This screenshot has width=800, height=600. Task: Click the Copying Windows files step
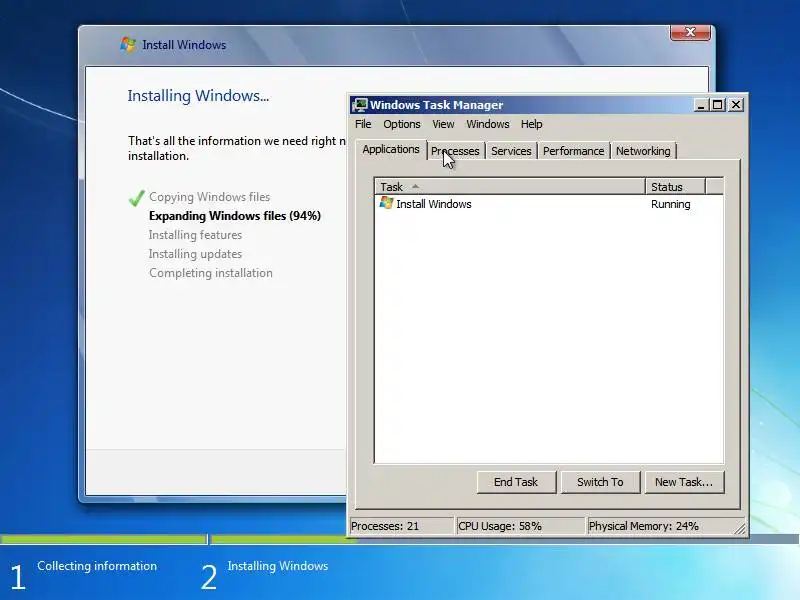tap(209, 197)
